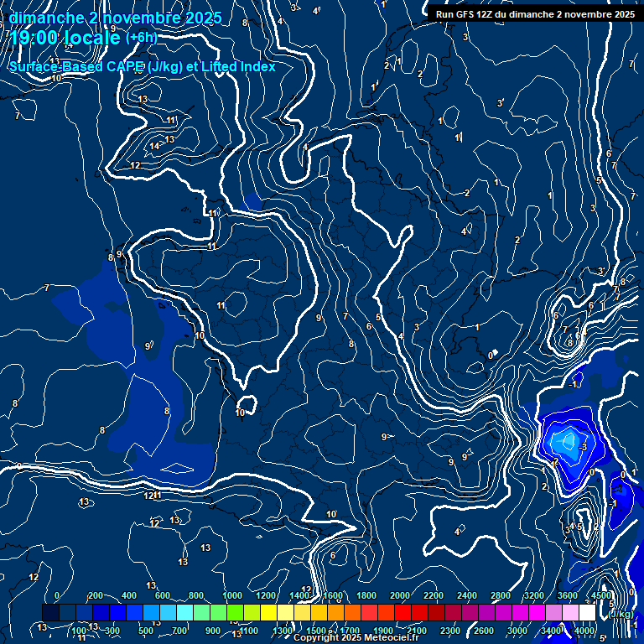Click the '1500' legend value label

[316, 631]
